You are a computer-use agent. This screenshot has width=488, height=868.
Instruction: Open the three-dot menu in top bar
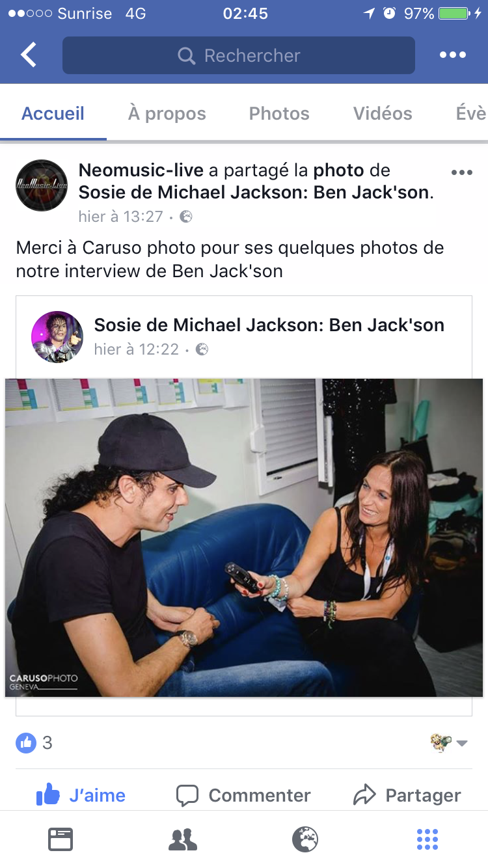(453, 55)
